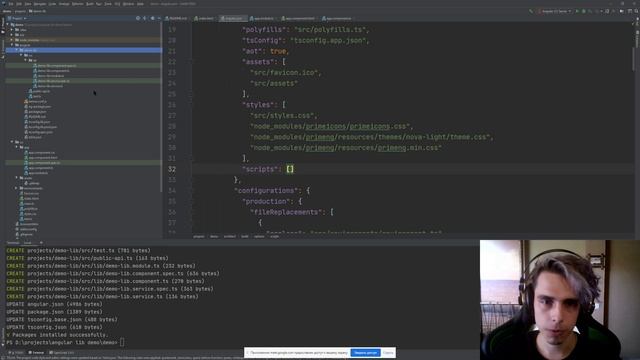Open the run configuration dropdown
This screenshot has height=360, width=640.
click(554, 11)
